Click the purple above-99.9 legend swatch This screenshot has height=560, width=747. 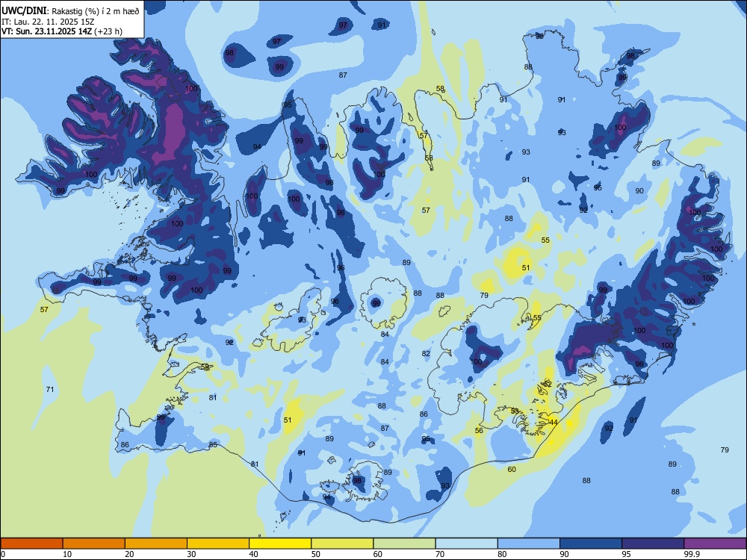pos(715,544)
